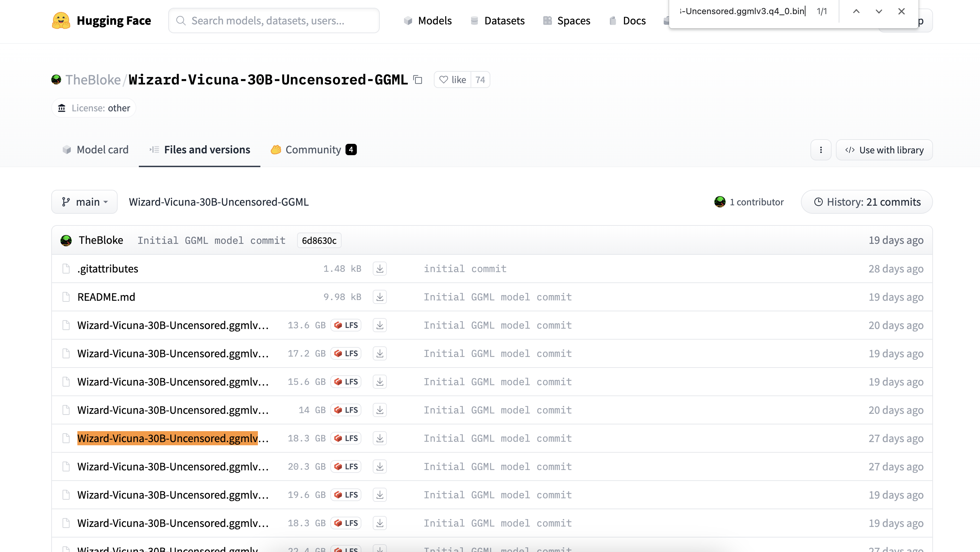Open the Models page

(427, 20)
